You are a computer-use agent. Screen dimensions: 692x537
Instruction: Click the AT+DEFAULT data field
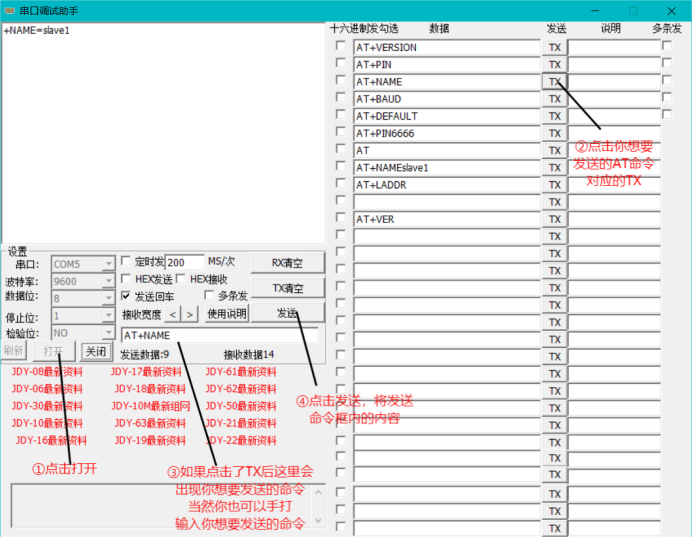447,116
